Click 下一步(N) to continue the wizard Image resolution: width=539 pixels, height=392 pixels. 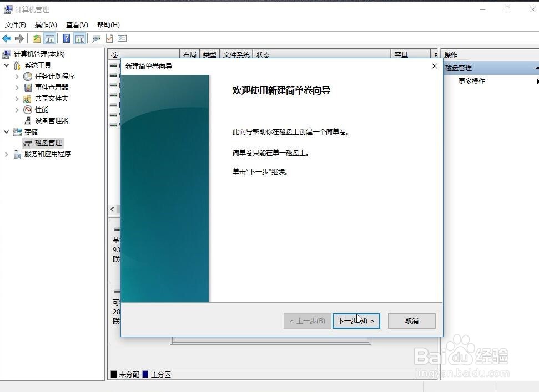click(x=356, y=321)
